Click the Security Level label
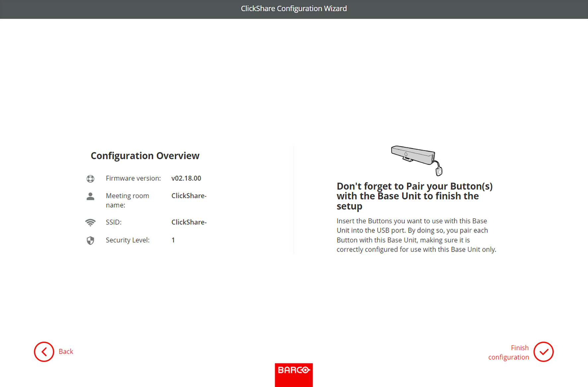 tap(127, 240)
